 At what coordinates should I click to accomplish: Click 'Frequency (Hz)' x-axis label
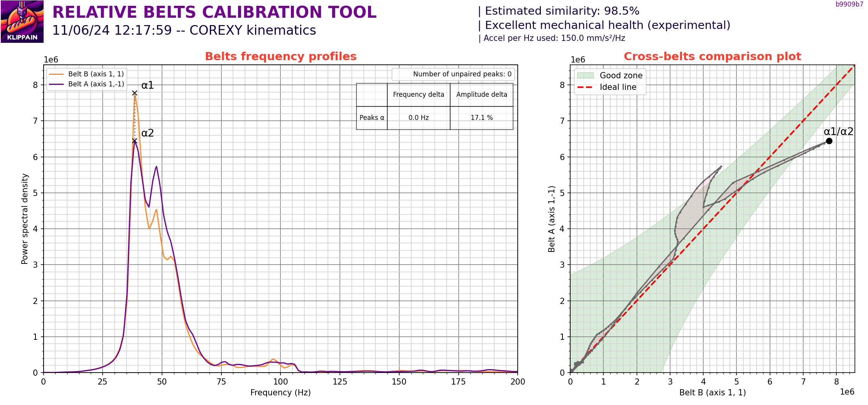pos(280,392)
